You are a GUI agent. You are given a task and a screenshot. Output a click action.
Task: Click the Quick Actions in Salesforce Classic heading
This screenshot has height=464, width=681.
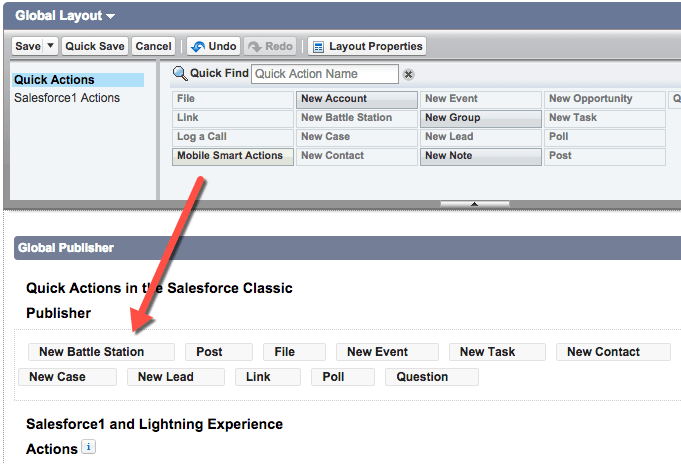pyautogui.click(x=159, y=300)
